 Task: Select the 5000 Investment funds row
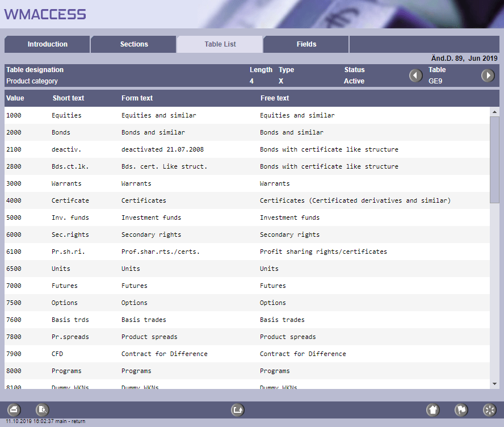click(247, 217)
